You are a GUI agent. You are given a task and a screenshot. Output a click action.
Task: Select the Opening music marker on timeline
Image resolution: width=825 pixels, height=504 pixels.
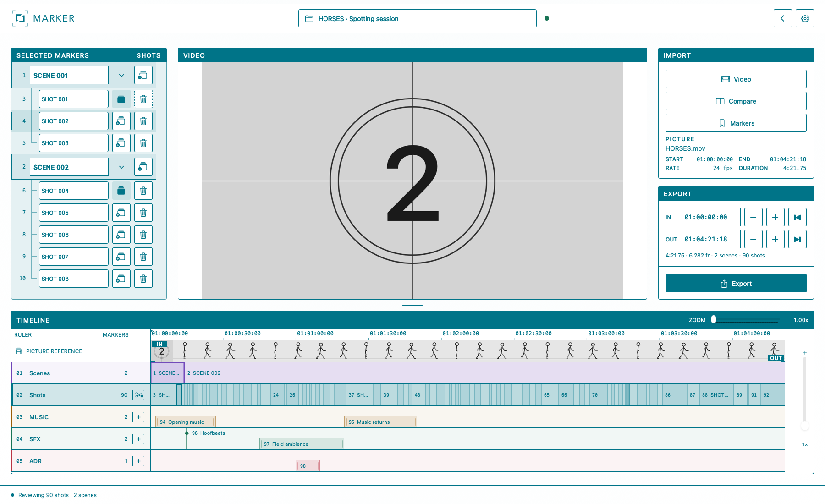[x=186, y=422]
